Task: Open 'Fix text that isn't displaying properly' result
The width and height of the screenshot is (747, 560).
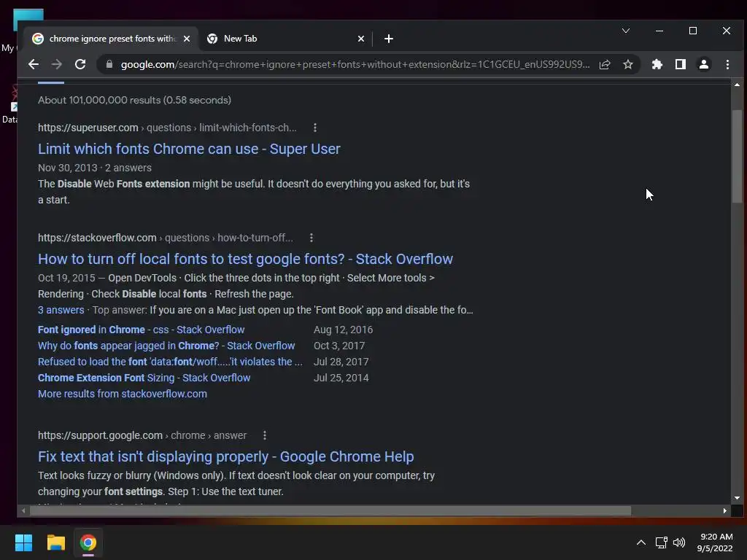Action: tap(226, 456)
